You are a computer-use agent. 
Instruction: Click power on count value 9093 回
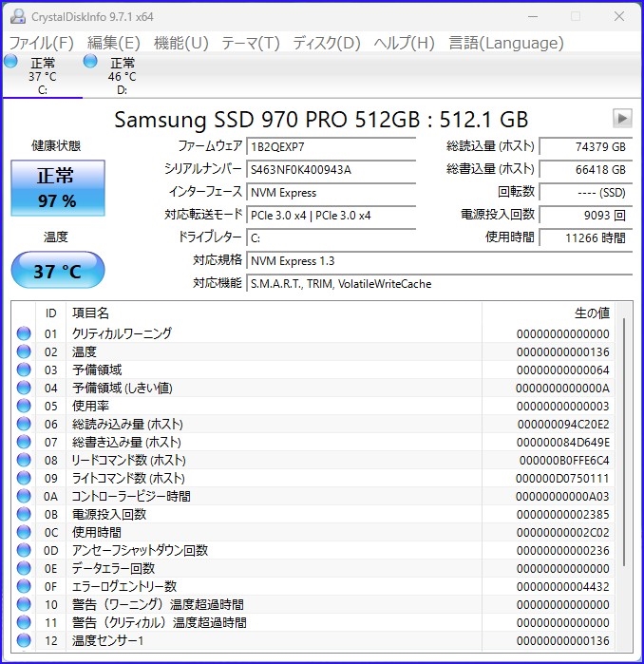pyautogui.click(x=585, y=216)
